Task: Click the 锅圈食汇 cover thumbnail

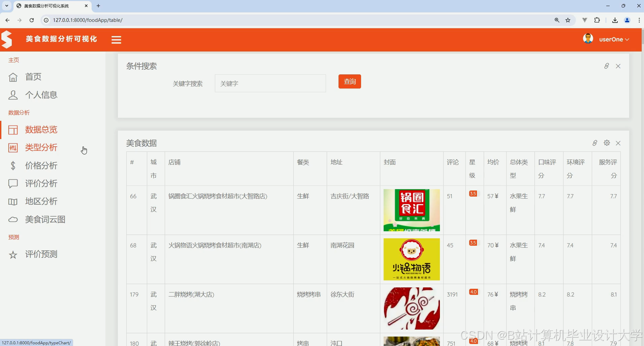Action: point(412,210)
